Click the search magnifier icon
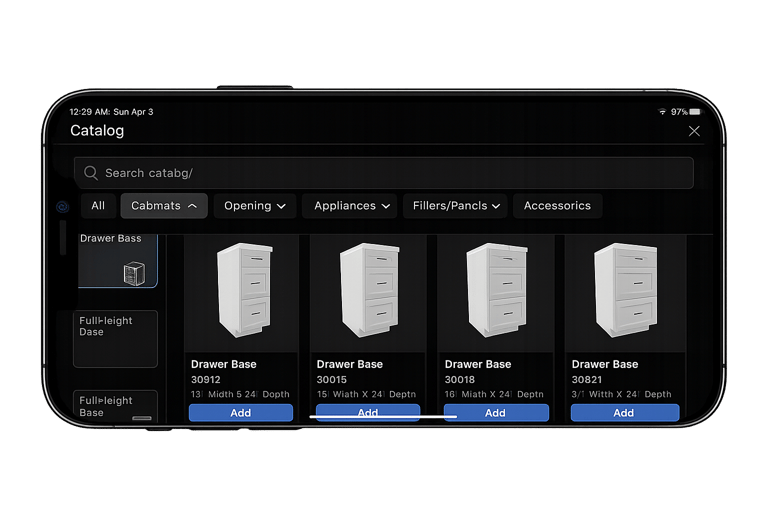 [x=91, y=172]
